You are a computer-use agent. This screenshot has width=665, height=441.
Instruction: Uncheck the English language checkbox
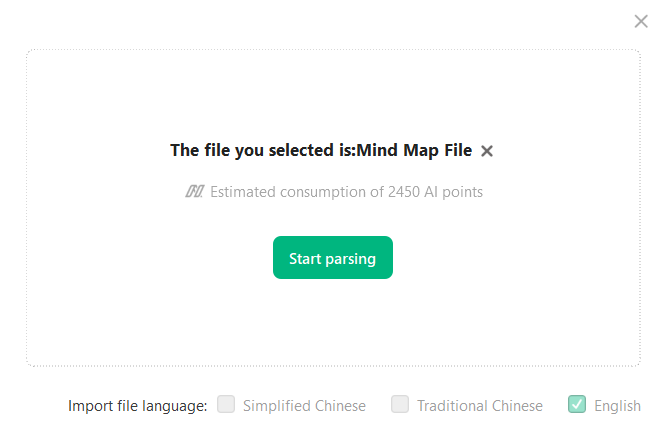click(x=577, y=405)
